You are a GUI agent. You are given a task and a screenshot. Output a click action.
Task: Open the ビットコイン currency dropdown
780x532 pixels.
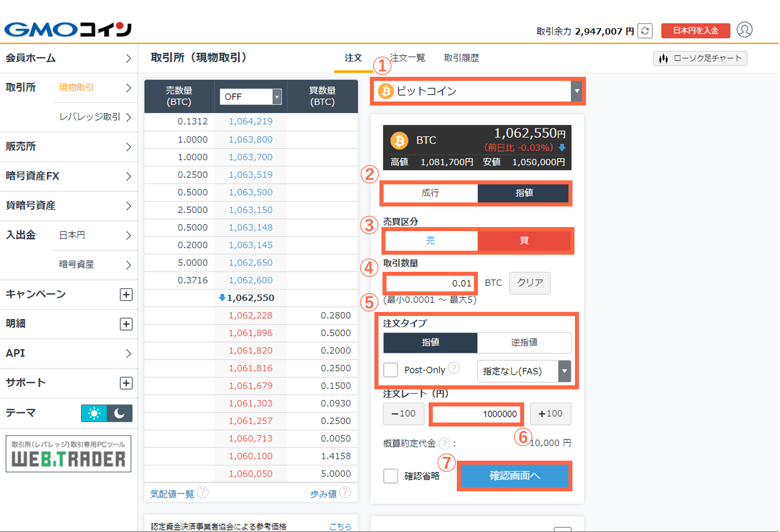[x=477, y=91]
